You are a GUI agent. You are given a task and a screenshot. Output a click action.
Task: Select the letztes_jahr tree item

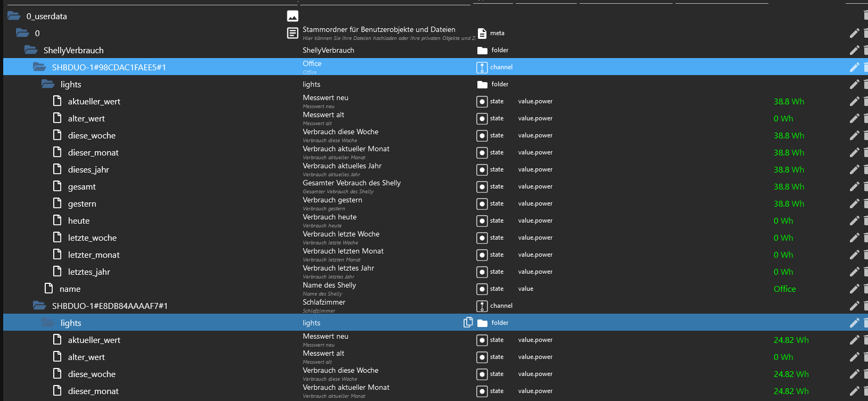pyautogui.click(x=89, y=272)
